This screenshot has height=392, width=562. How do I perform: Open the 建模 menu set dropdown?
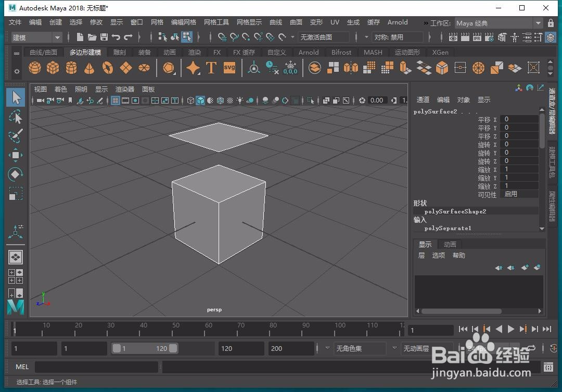pyautogui.click(x=36, y=37)
